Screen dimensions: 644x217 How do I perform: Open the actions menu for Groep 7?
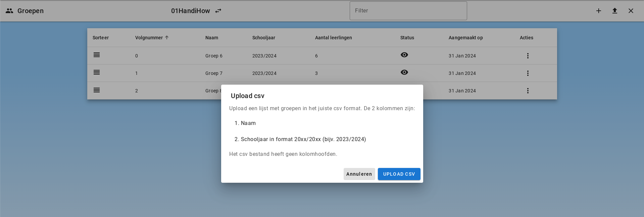[x=528, y=73]
